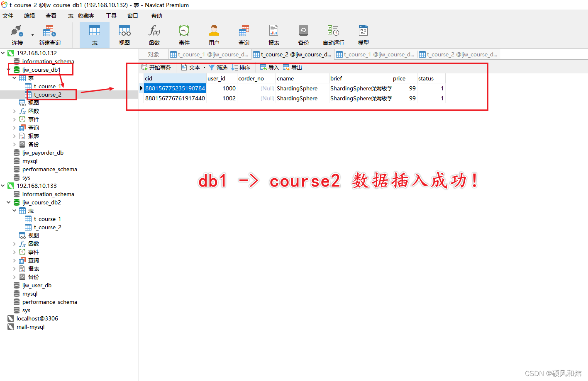Screen dimensions: 588x381
Task: Open the Tools (工具) menu
Action: 111,16
